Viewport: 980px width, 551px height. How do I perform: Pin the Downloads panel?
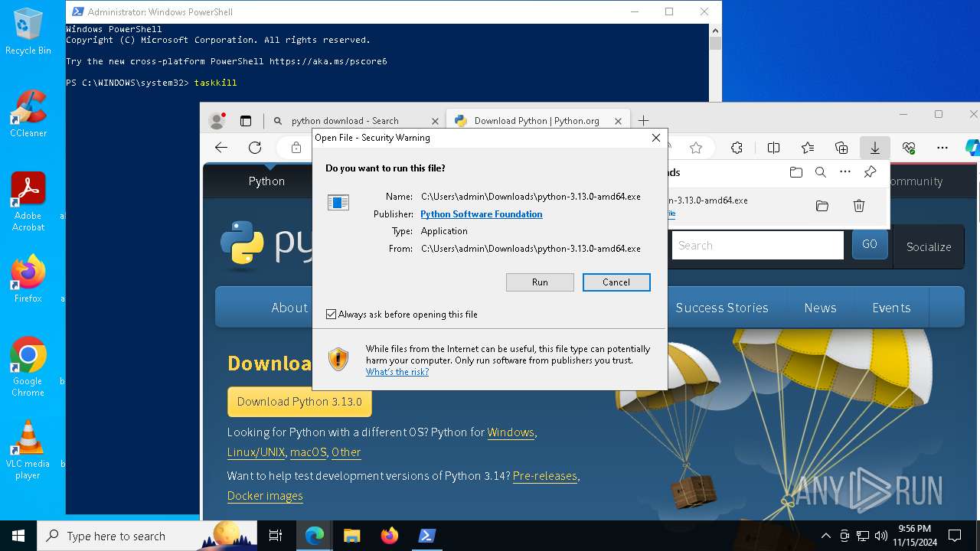click(x=870, y=172)
